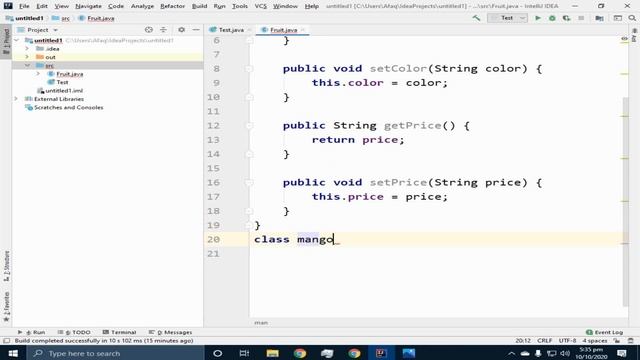The height and width of the screenshot is (360, 640).
Task: Click the Stop icon in toolbar
Action: click(581, 18)
